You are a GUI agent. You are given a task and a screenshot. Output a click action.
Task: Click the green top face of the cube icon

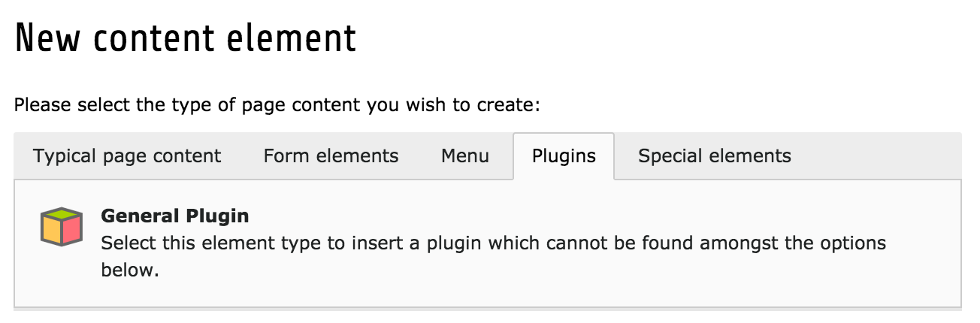[61, 215]
